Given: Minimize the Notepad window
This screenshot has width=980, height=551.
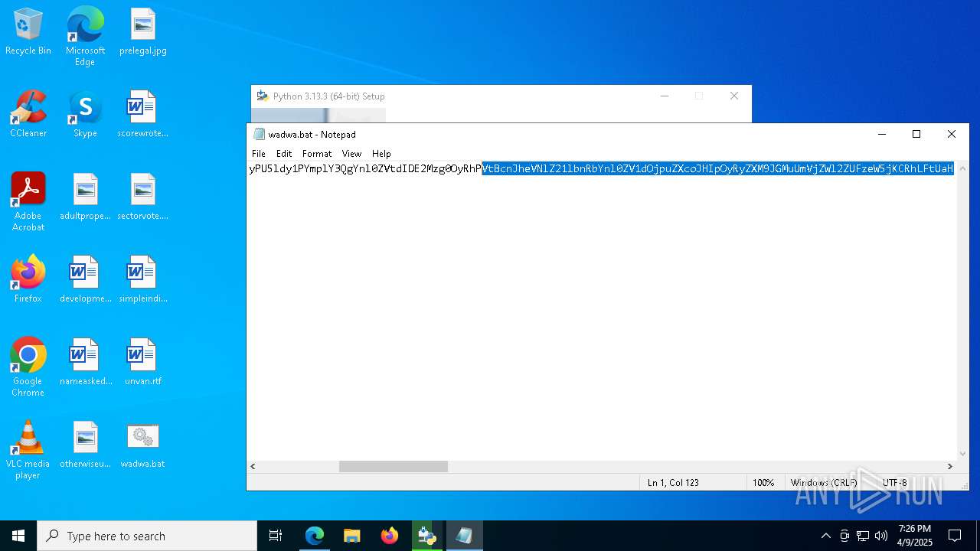Looking at the screenshot, I should click(881, 134).
